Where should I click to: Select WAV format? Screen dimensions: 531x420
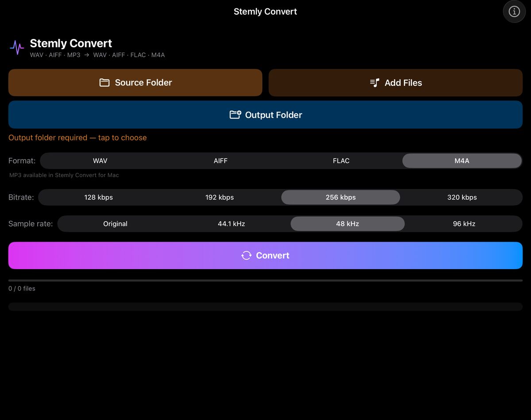click(x=100, y=161)
